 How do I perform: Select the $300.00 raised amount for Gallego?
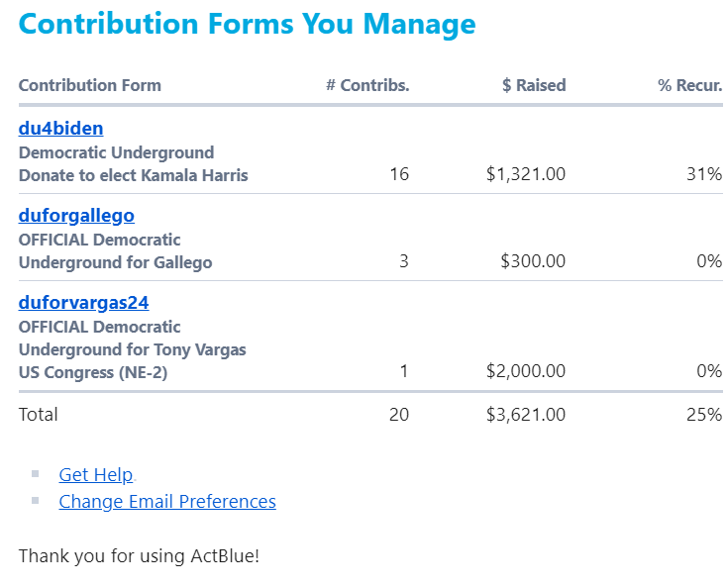[x=533, y=261]
